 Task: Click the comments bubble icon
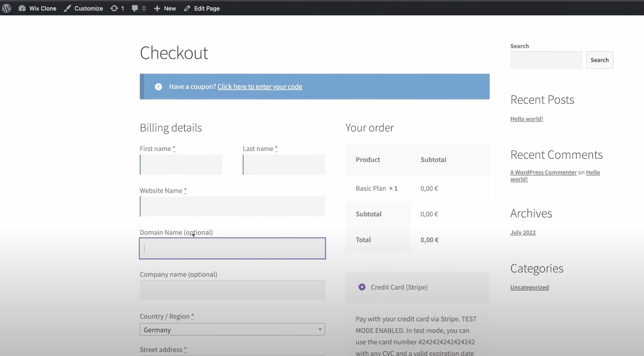coord(135,8)
